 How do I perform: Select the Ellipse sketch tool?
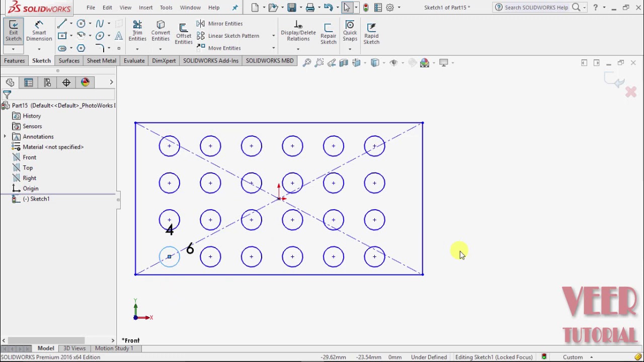coord(100,36)
